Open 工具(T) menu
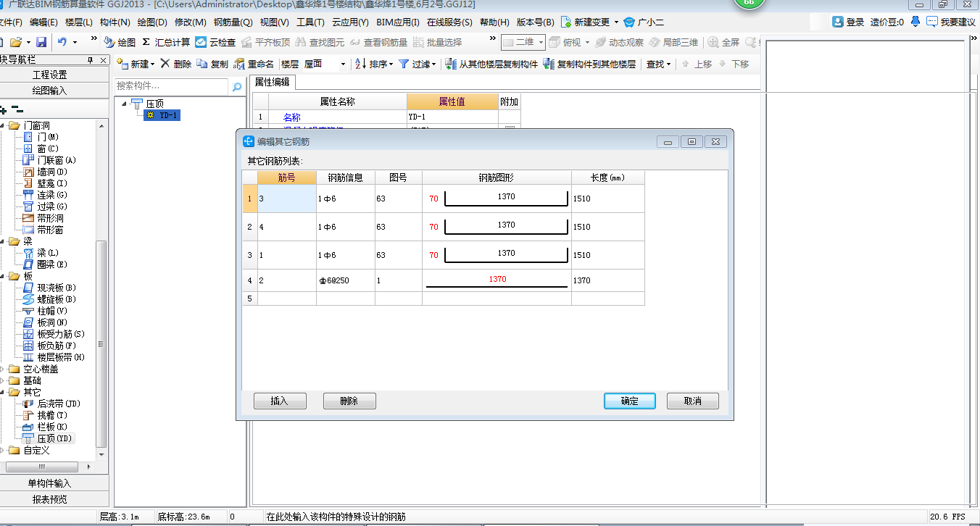 click(310, 22)
